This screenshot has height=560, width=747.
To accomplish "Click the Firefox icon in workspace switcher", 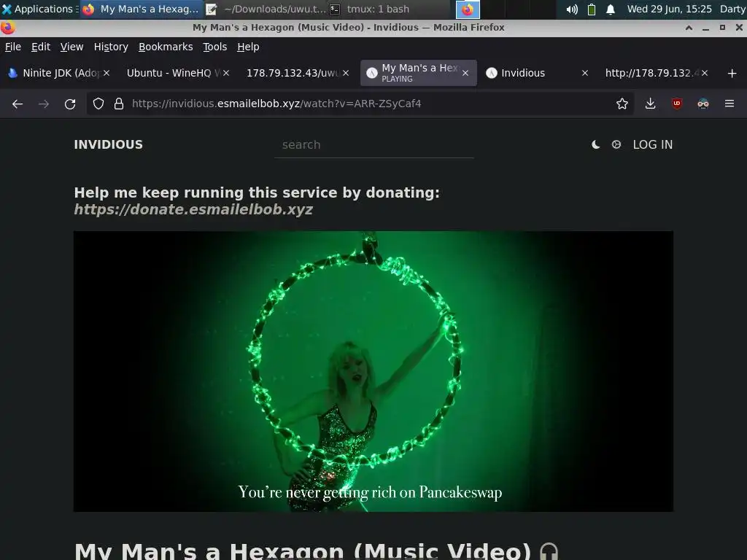I will (x=468, y=9).
